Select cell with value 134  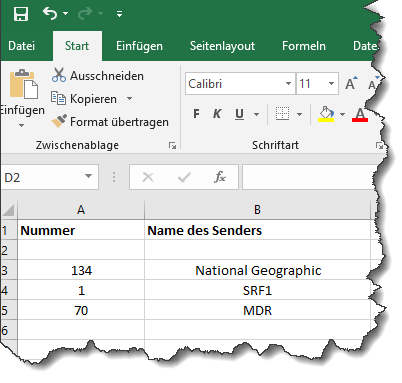[81, 270]
